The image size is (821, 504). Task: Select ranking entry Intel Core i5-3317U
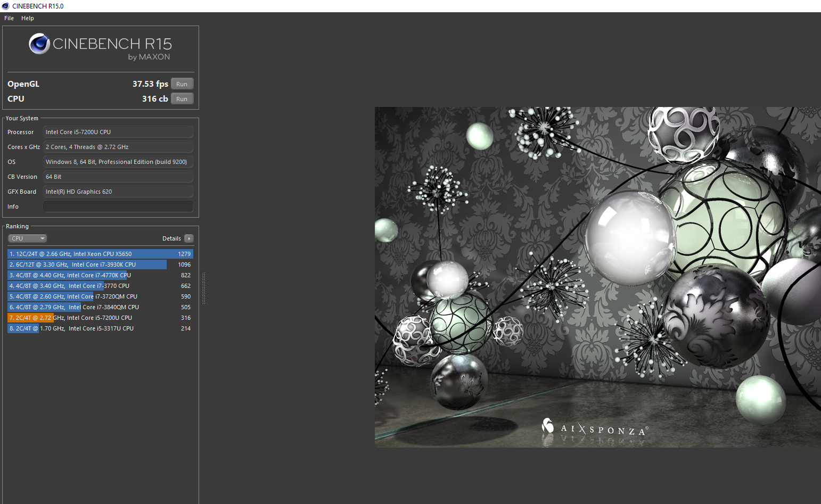pos(100,328)
